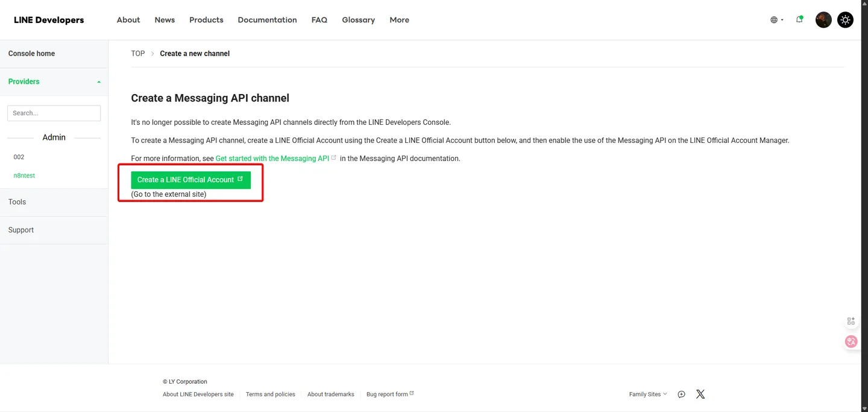Click the pink translate floating icon
Image resolution: width=868 pixels, height=412 pixels.
coord(851,341)
